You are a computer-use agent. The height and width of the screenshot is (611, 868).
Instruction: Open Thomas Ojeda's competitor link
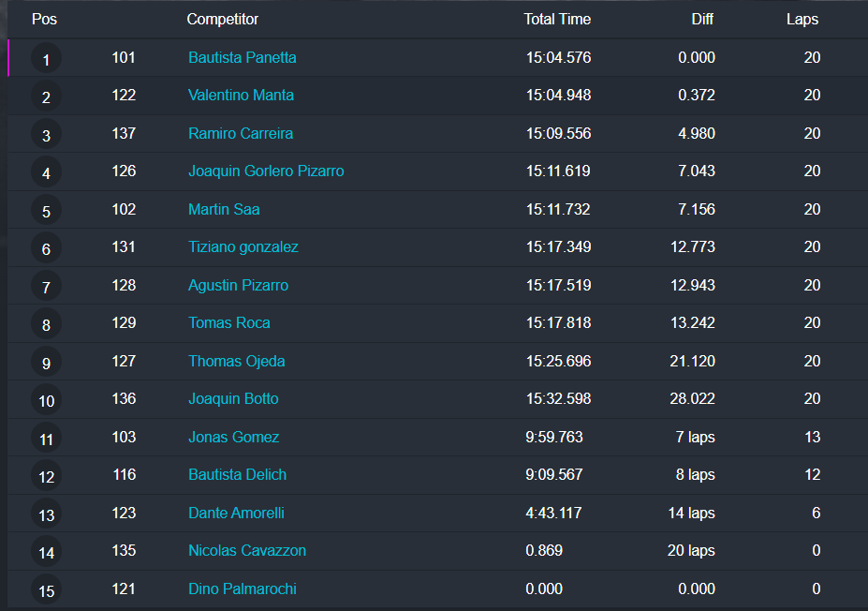[236, 361]
